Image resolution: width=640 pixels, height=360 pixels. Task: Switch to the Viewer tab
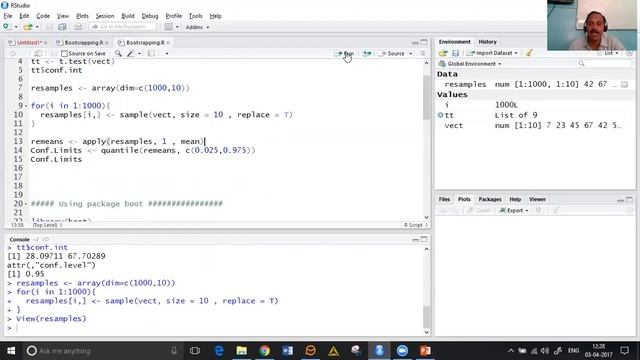[x=537, y=199]
